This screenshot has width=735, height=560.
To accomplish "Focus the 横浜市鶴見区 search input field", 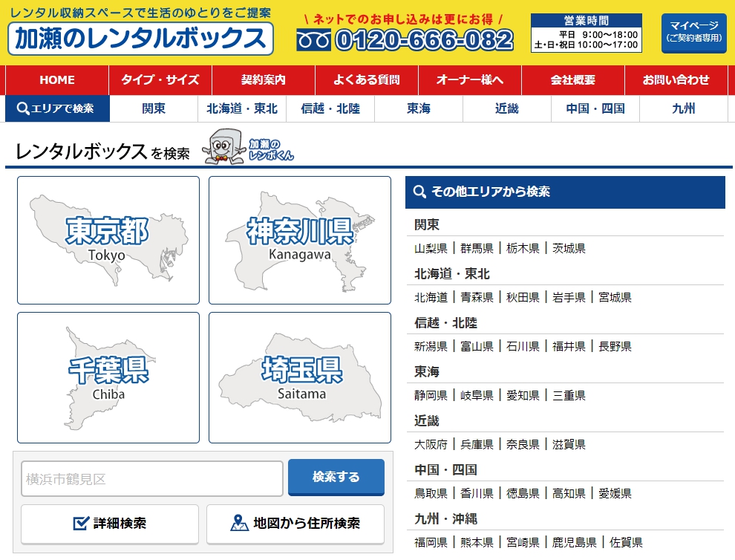I will click(152, 479).
